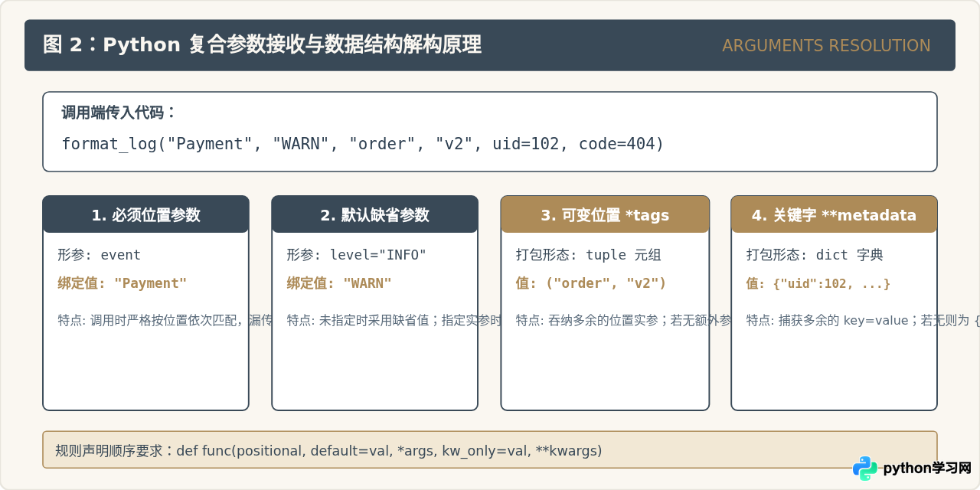Click the '特点: 吞纳多余的位置实参' note
Viewport: 980px width, 490px height.
(x=624, y=320)
